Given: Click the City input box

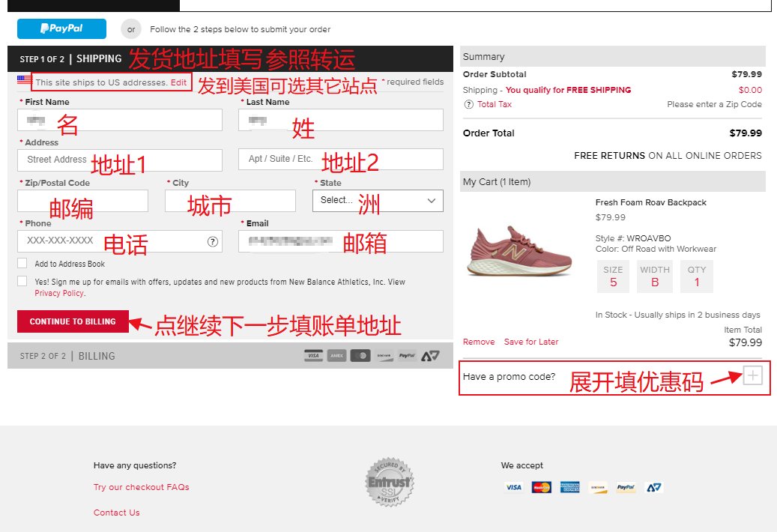Looking at the screenshot, I should (231, 201).
